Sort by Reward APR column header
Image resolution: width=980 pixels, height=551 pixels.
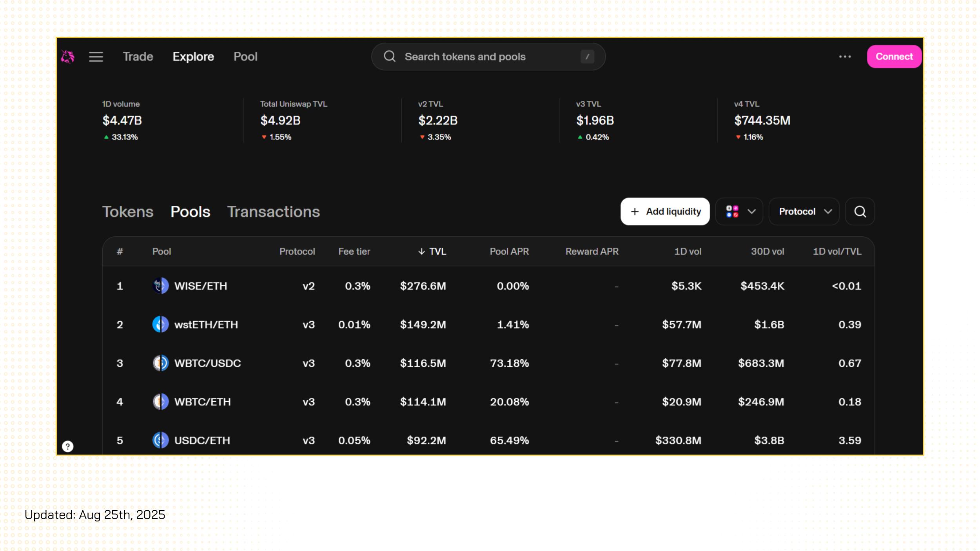pos(592,252)
